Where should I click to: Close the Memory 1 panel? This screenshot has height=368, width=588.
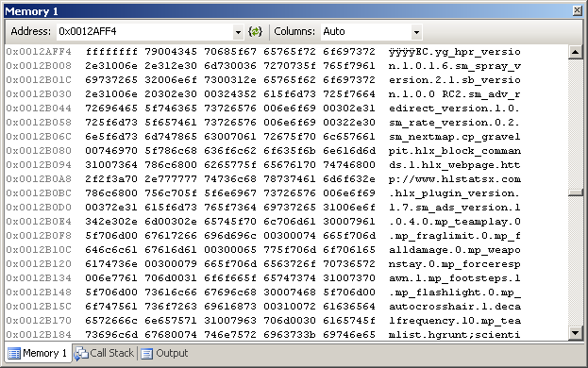pos(578,10)
